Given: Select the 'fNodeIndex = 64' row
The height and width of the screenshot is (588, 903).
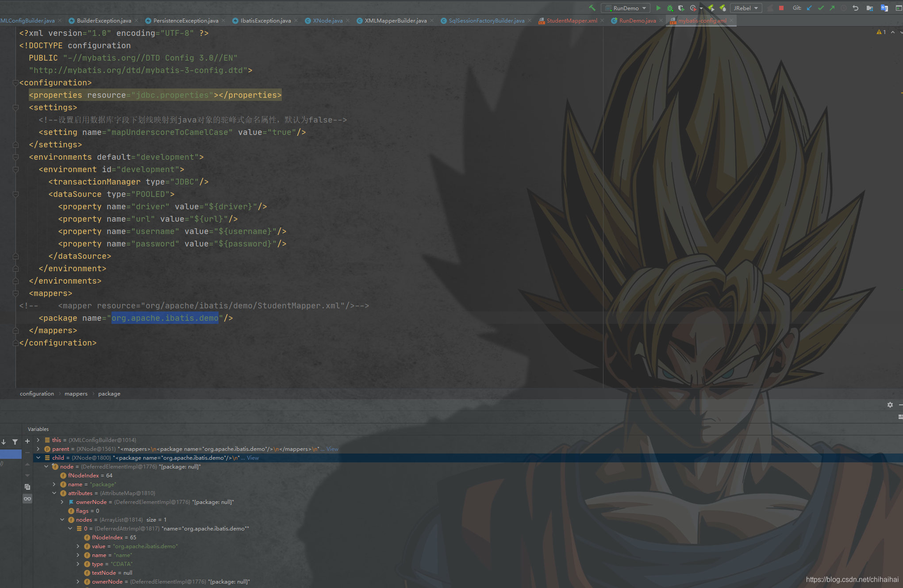Looking at the screenshot, I should [x=86, y=475].
